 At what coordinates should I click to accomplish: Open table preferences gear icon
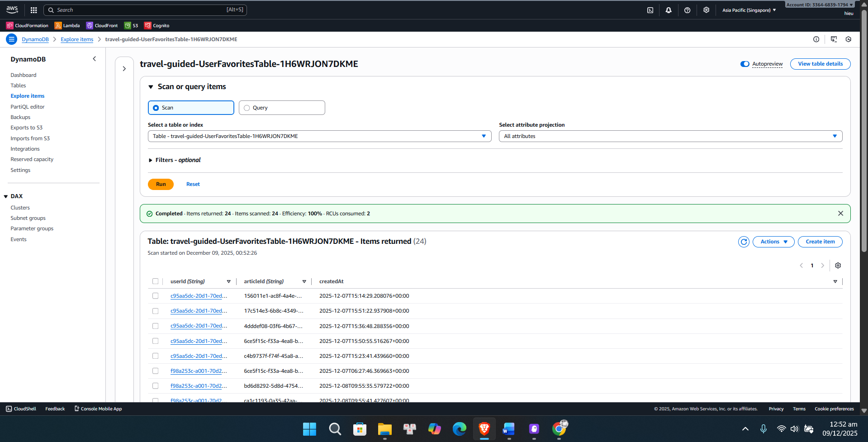click(838, 266)
